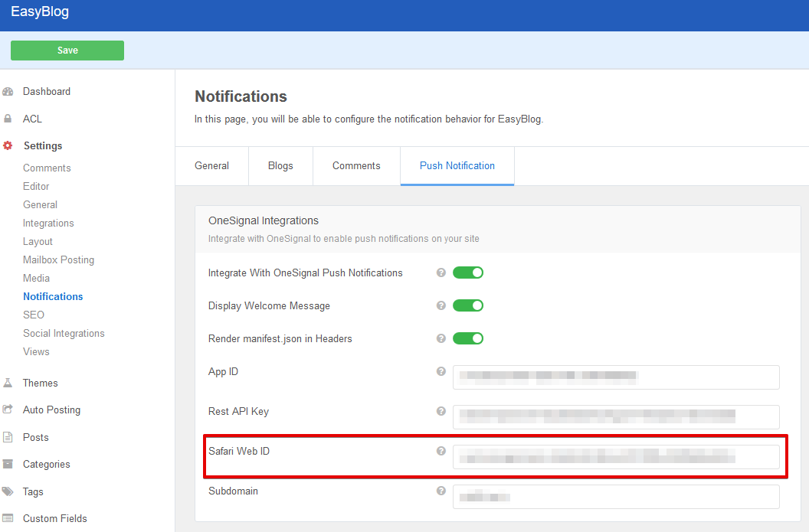Go to Integrations settings
The width and height of the screenshot is (809, 532).
tap(48, 224)
